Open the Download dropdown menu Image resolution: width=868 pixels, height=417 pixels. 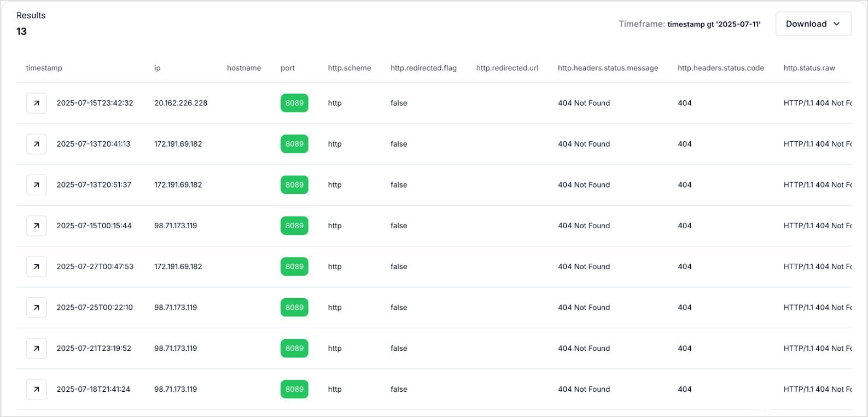[x=813, y=24]
